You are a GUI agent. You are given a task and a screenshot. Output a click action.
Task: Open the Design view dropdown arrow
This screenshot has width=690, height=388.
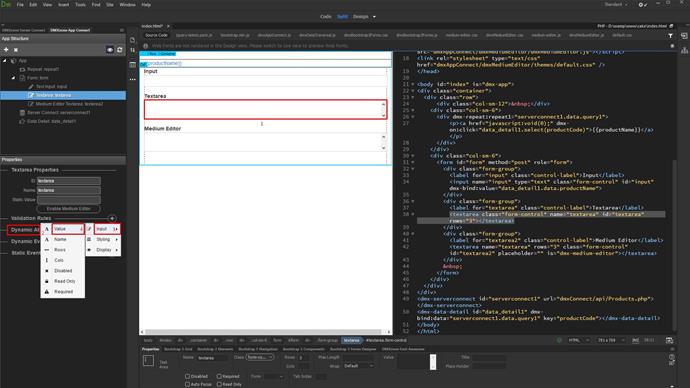click(x=374, y=17)
